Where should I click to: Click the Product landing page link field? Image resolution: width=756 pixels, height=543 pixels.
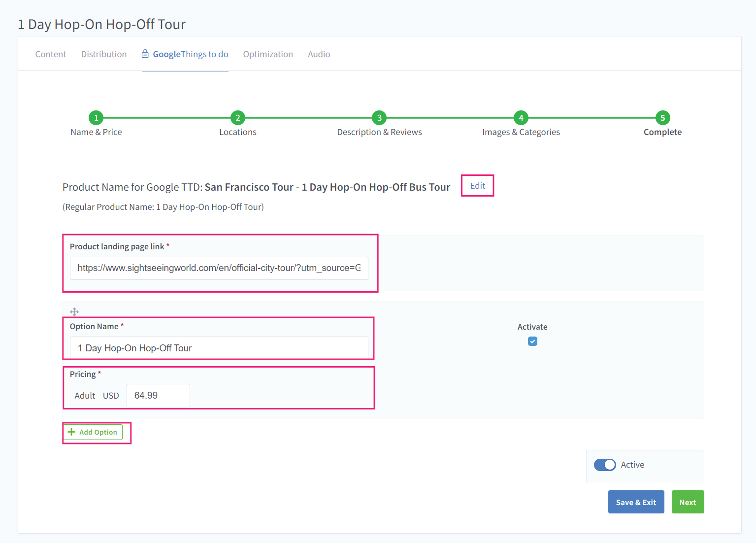[219, 268]
